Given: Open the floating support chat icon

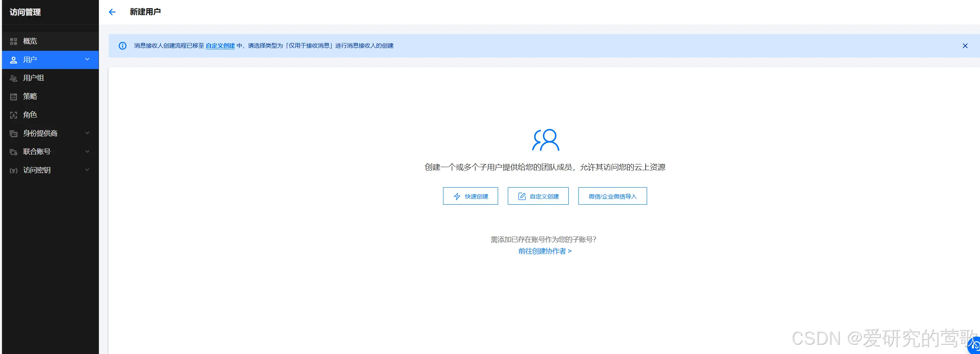Looking at the screenshot, I should 974,345.
